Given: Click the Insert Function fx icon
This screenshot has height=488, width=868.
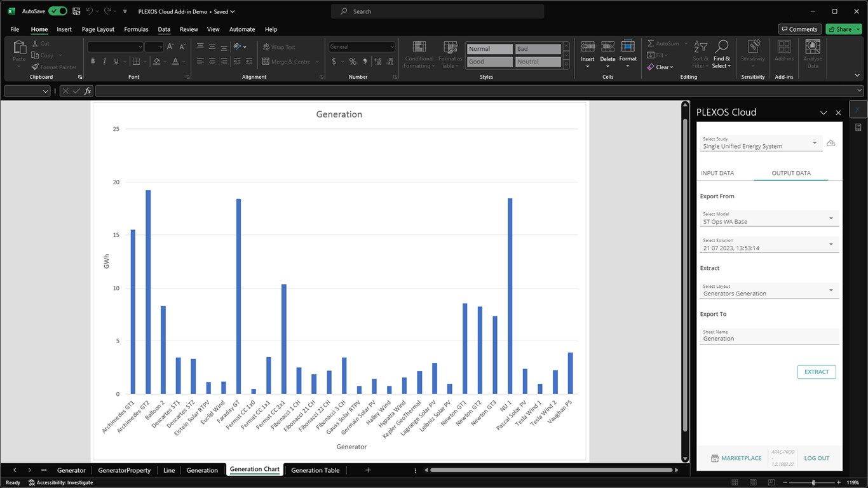Looking at the screenshot, I should click(x=88, y=91).
